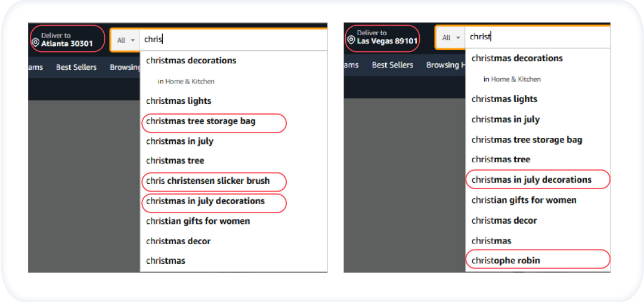Viewport: 644px width, 302px height.
Task: Open Deliver to Las Vegas 89101 location selector
Action: [382, 37]
